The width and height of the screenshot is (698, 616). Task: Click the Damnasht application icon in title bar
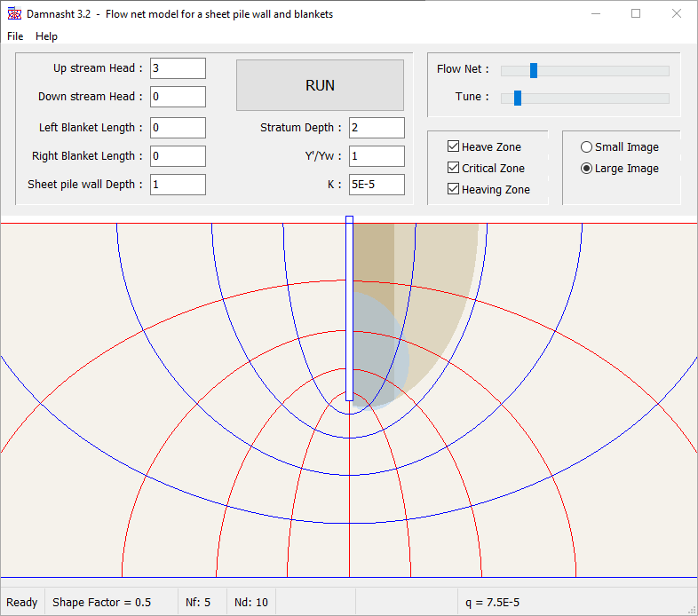point(14,14)
